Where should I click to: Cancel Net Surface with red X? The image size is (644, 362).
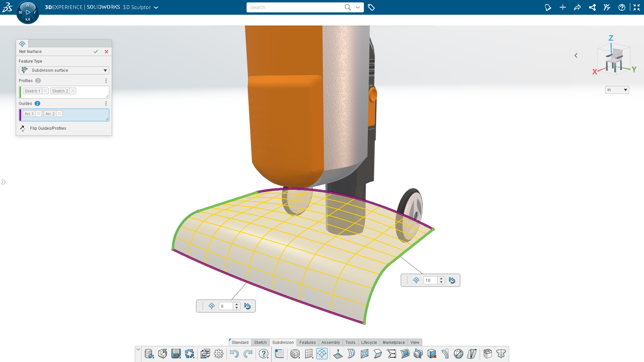coord(106,52)
